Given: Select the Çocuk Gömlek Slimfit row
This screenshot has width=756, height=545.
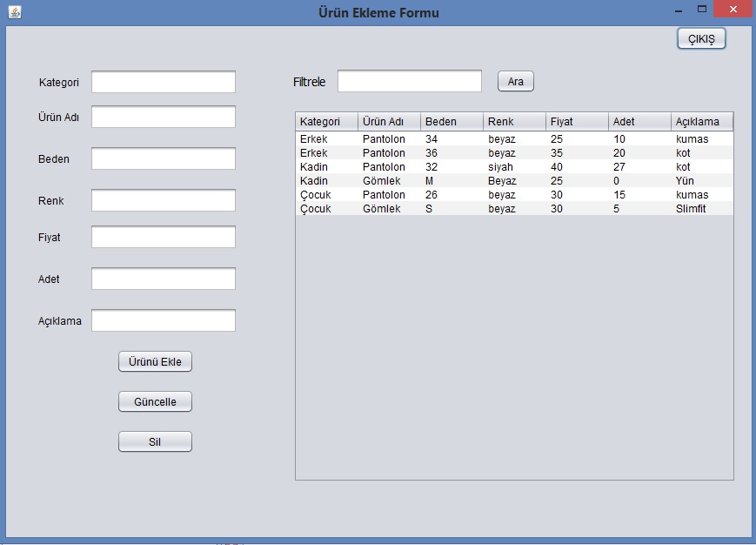Looking at the screenshot, I should 513,208.
